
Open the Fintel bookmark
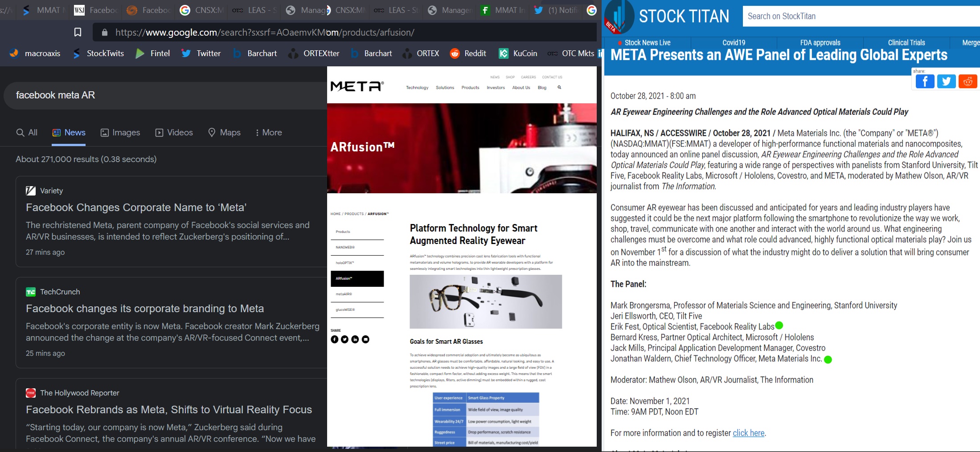point(152,53)
